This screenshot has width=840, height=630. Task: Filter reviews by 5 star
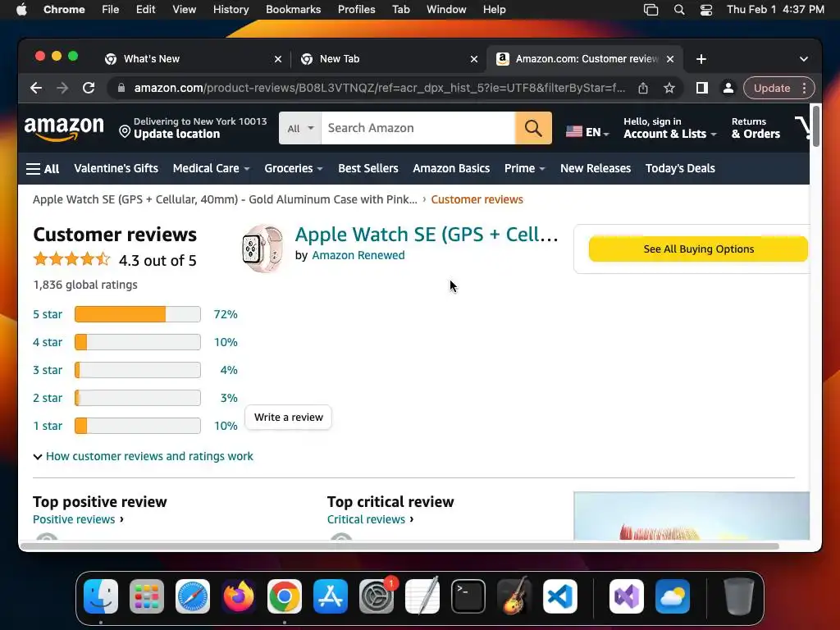[x=48, y=314]
